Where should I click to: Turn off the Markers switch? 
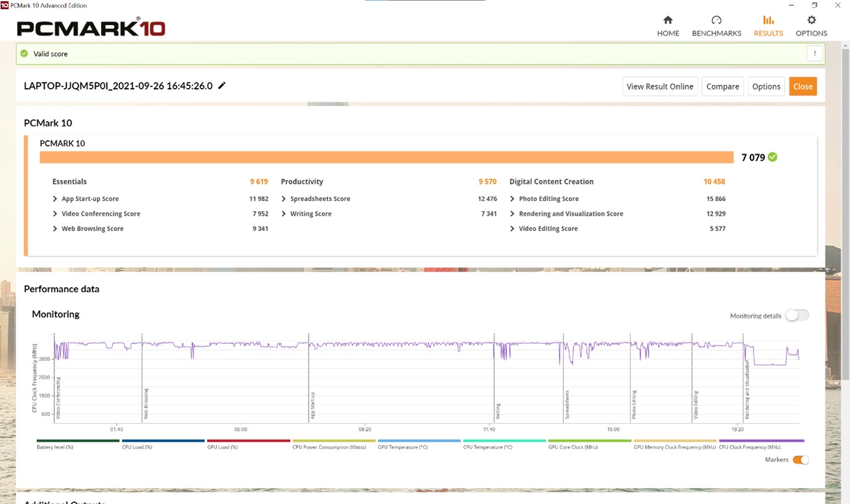801,460
